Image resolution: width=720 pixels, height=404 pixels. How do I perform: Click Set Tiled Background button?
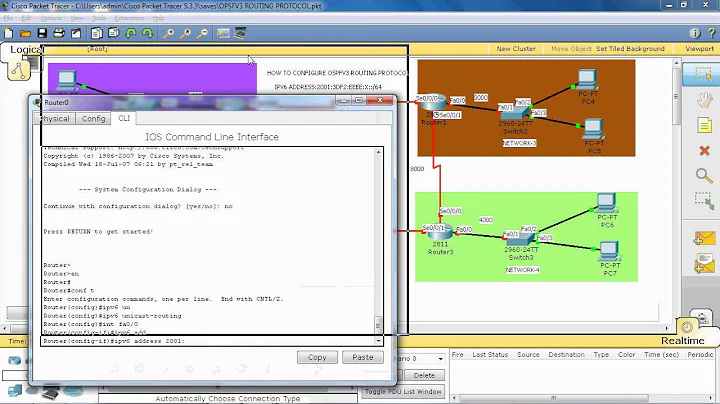tap(630, 49)
